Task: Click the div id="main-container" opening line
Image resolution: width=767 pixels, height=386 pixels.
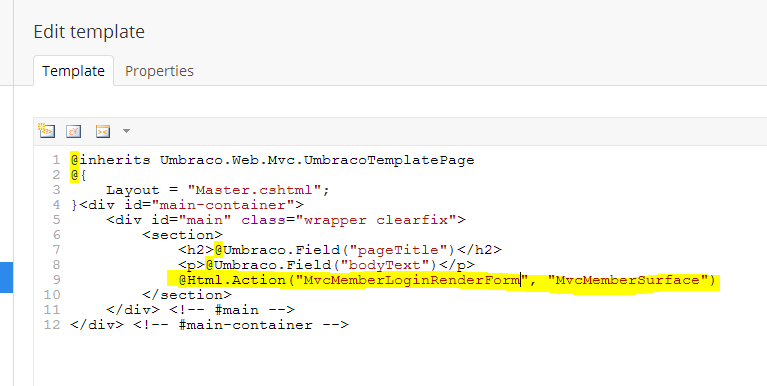Action: [187, 205]
